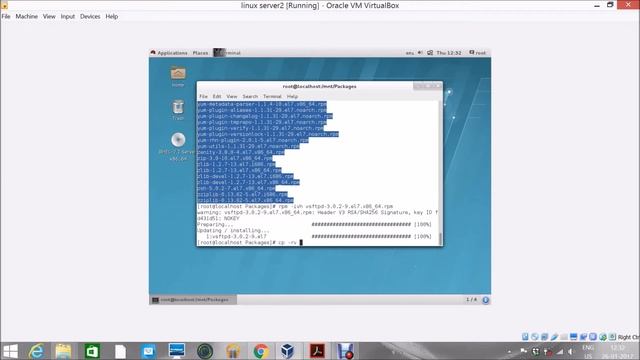640x360 pixels.
Task: Open the yellow headphones taskbar icon
Action: 233,351
